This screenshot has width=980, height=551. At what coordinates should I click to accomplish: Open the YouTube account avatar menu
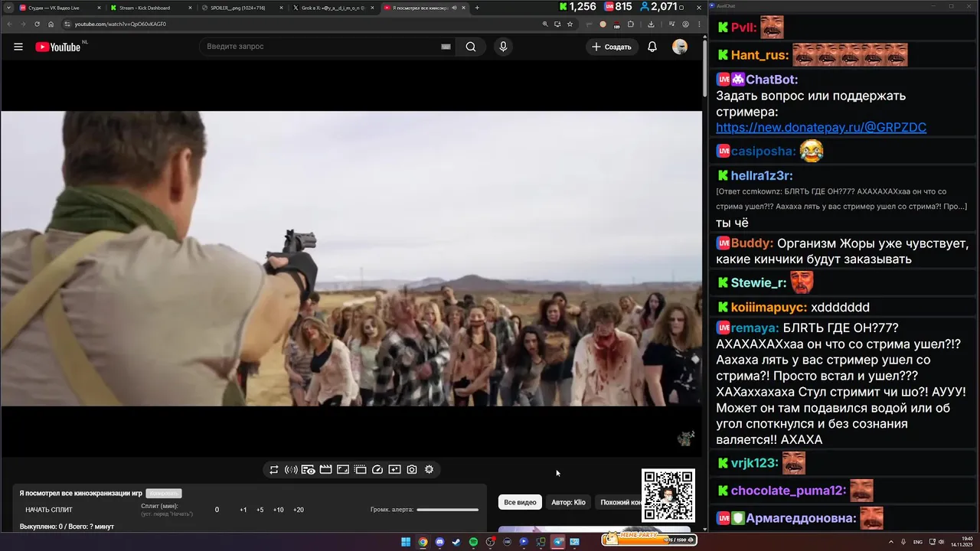click(x=680, y=47)
